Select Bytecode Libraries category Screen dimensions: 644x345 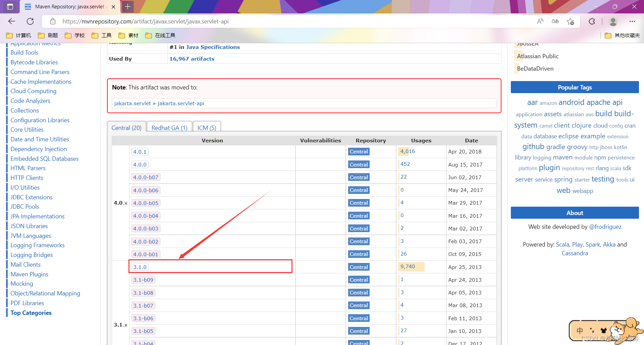point(34,62)
